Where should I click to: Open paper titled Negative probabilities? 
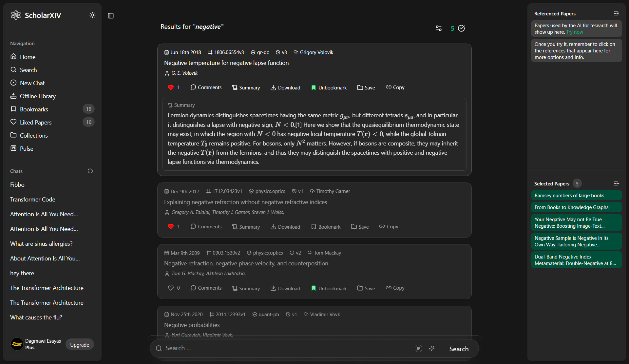coord(192,325)
